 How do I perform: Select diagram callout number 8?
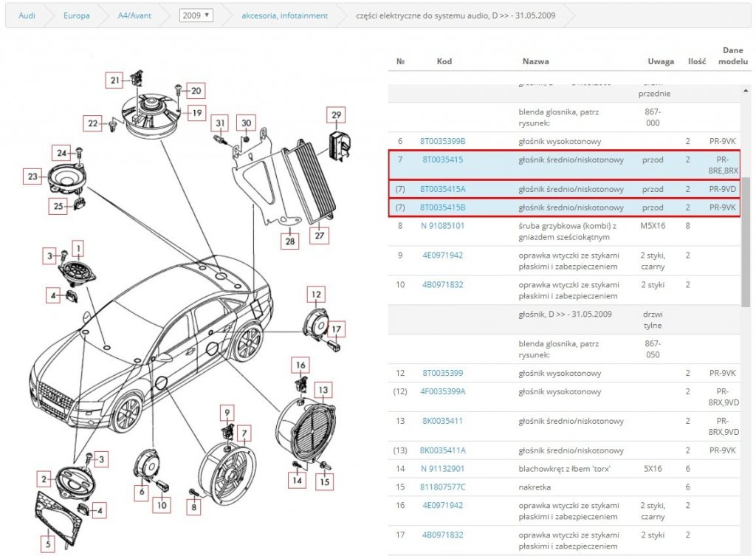(x=194, y=507)
